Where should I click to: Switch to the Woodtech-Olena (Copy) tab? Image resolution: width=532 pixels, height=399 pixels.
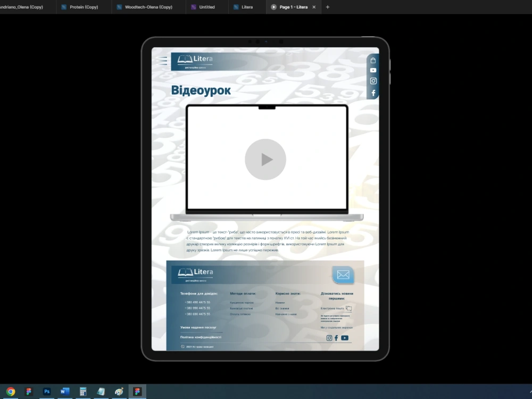pos(148,7)
